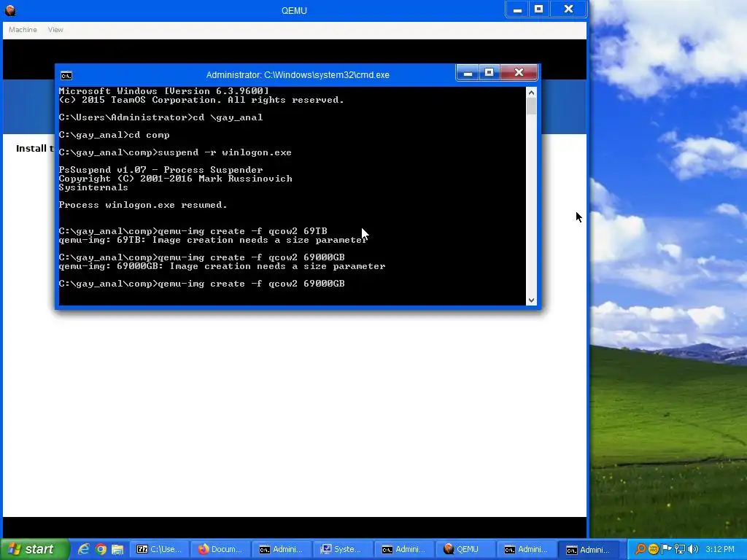Click the 'PsSuspend v1.07 - Process Suspender' line
Viewport: 747px width, 560px height.
[160, 170]
